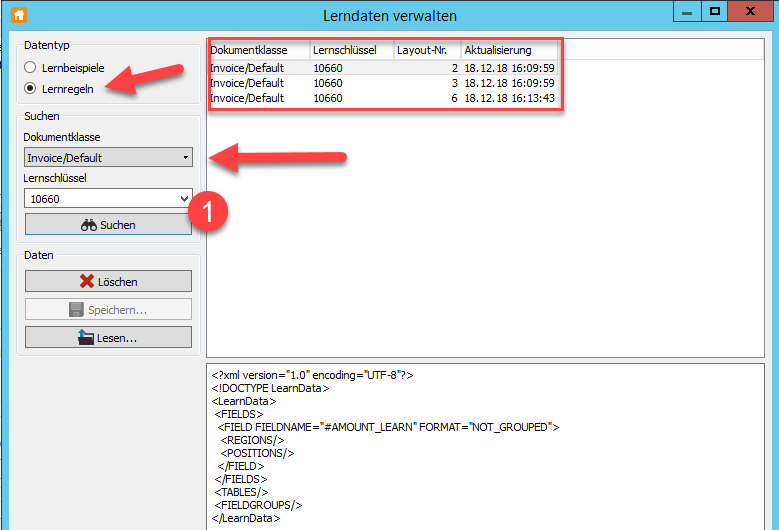Select the row with Layout-Nr. 6

385,98
